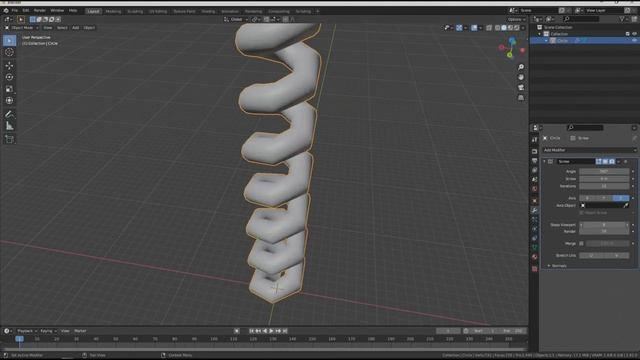Toggle the Merge checkbox
Screen dimensions: 640x360
click(x=582, y=244)
